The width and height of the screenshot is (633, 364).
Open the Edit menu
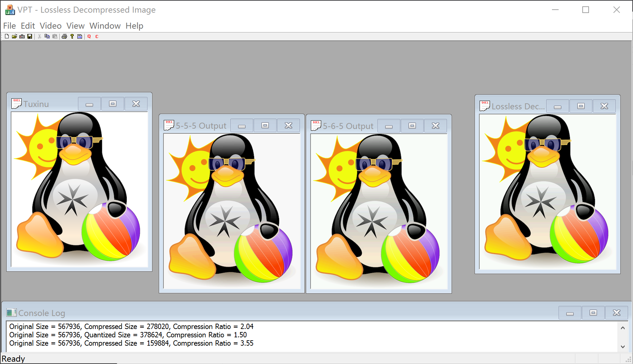(x=28, y=26)
